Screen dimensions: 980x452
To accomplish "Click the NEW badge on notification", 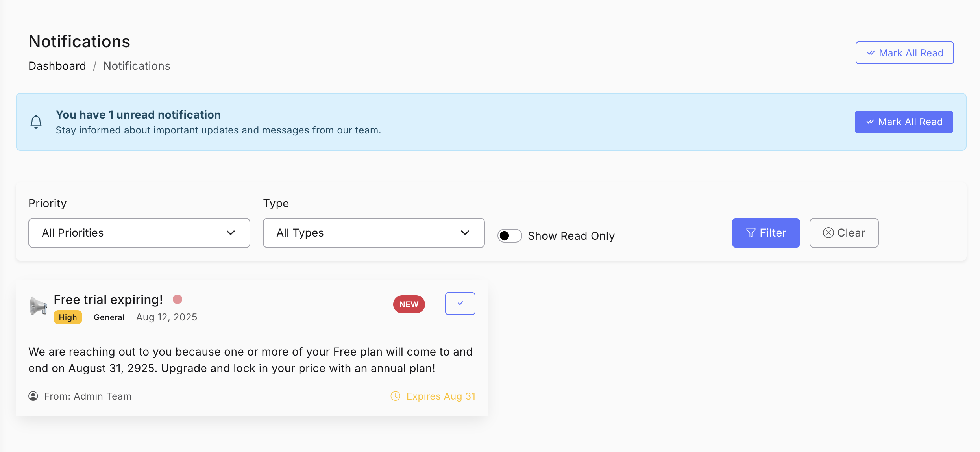I will [x=409, y=304].
